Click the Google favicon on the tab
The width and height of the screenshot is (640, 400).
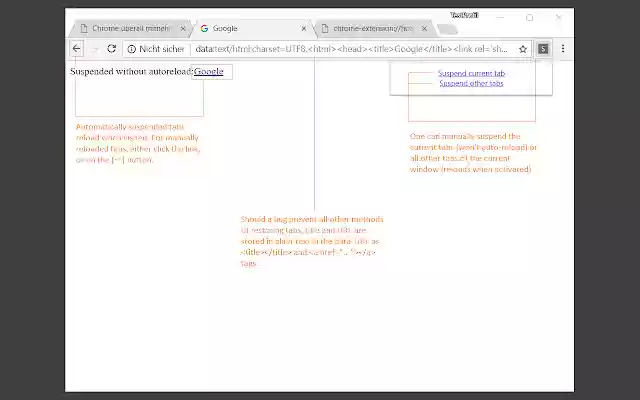click(204, 29)
